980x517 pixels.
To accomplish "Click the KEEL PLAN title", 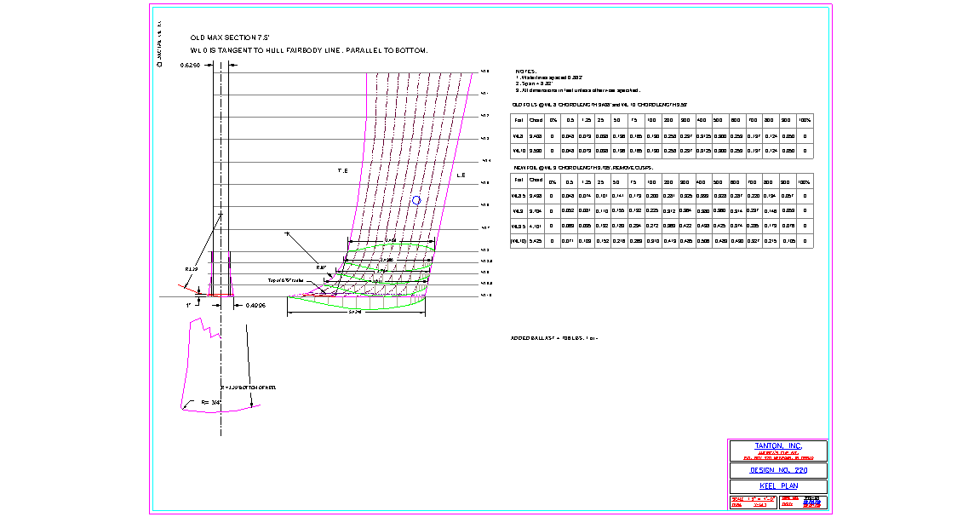I will click(778, 485).
